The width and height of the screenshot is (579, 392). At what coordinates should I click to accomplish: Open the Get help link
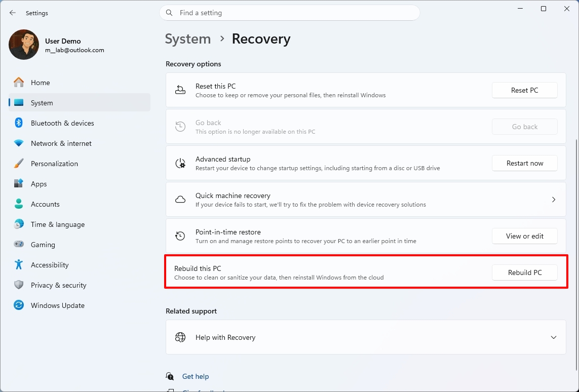[196, 376]
